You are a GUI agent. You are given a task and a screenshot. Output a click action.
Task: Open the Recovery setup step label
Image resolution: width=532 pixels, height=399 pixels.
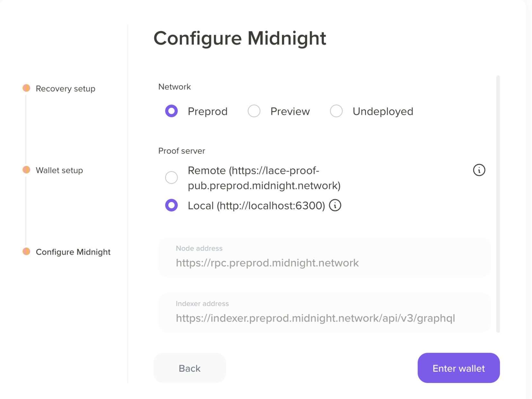coord(66,89)
